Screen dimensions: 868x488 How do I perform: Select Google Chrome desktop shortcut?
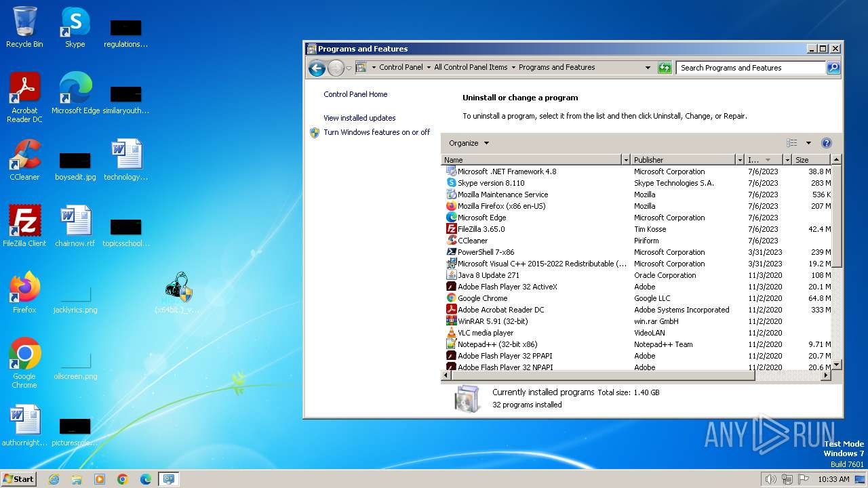[24, 363]
